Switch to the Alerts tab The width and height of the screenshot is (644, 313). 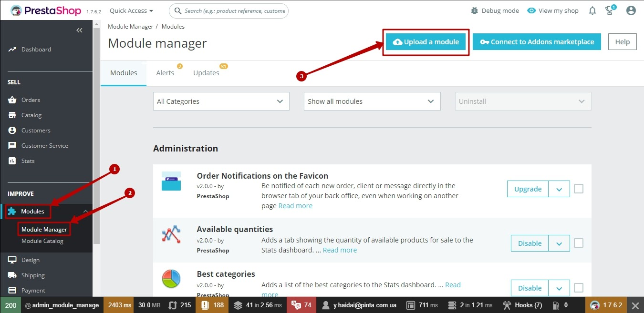(x=165, y=73)
